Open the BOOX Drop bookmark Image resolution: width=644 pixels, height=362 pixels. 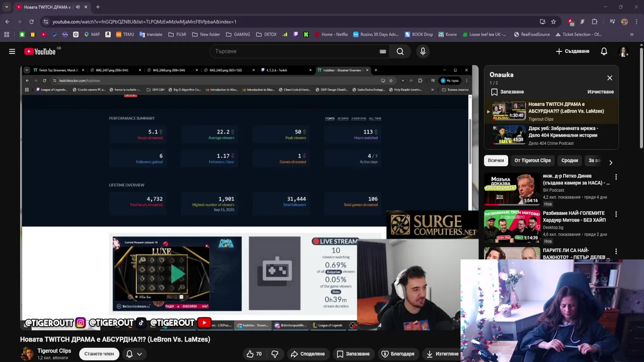point(418,35)
